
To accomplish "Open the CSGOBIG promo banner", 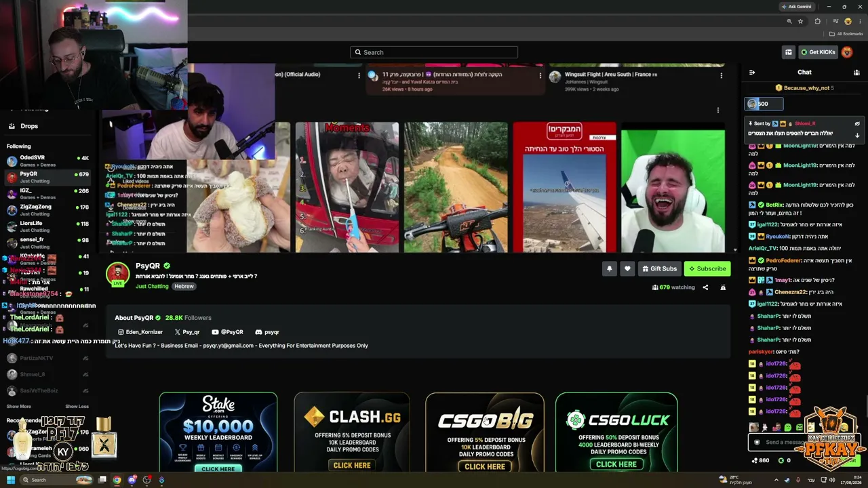I will point(485,432).
